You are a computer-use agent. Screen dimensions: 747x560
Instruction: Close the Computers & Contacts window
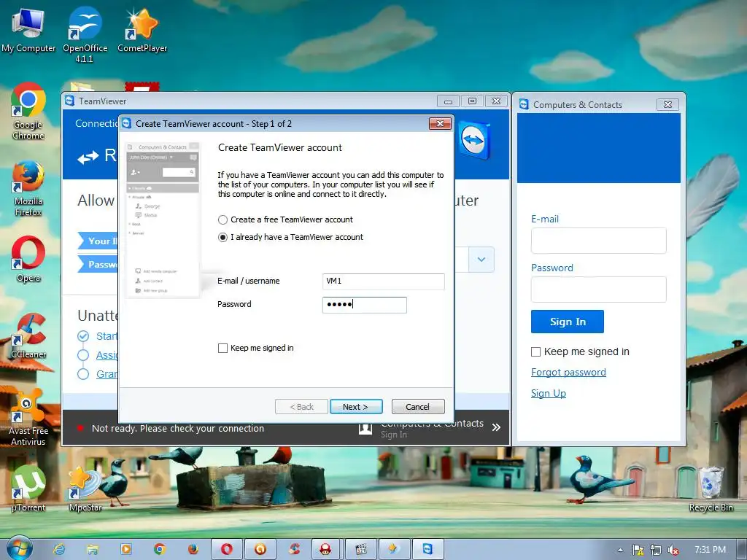coord(668,104)
